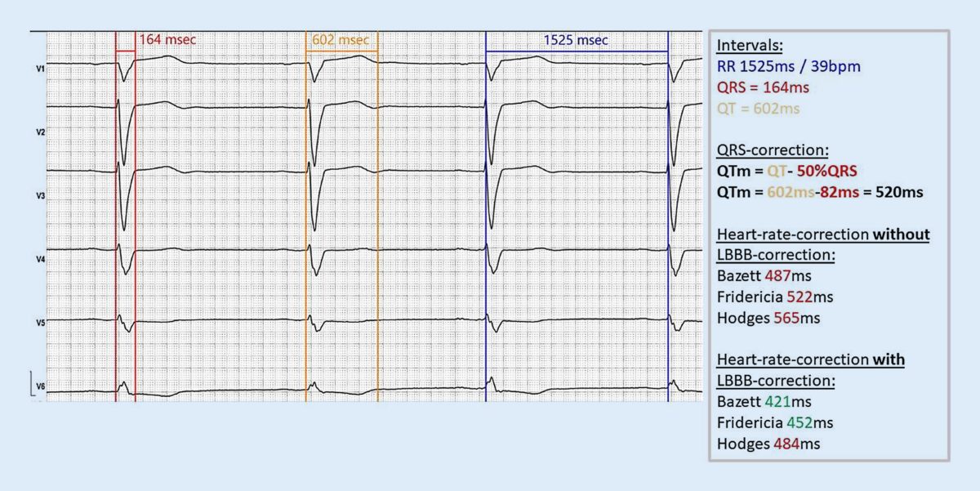Click the Bazett 421ms corrected value
This screenshot has width=980, height=491.
point(757,402)
